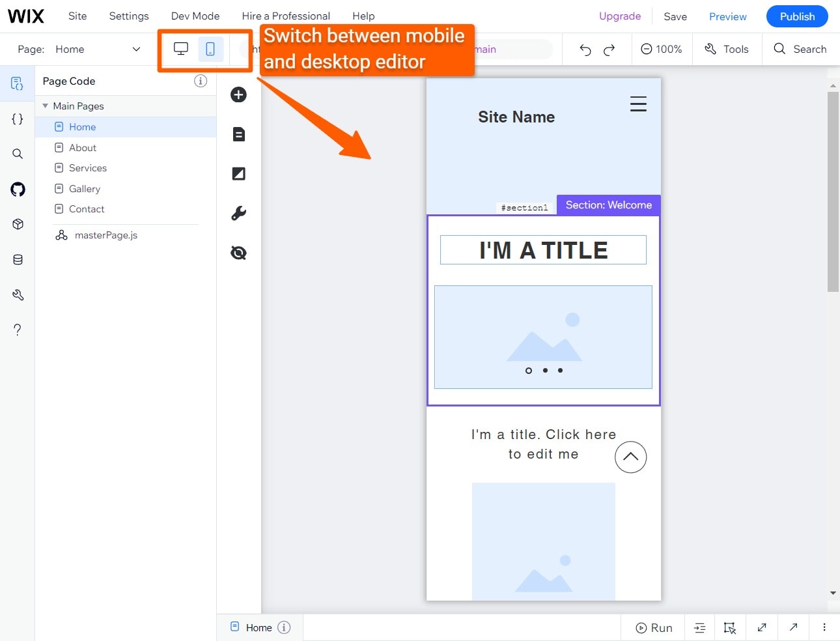Click the Upgrade link
Viewport: 840px width, 641px height.
[x=619, y=16]
